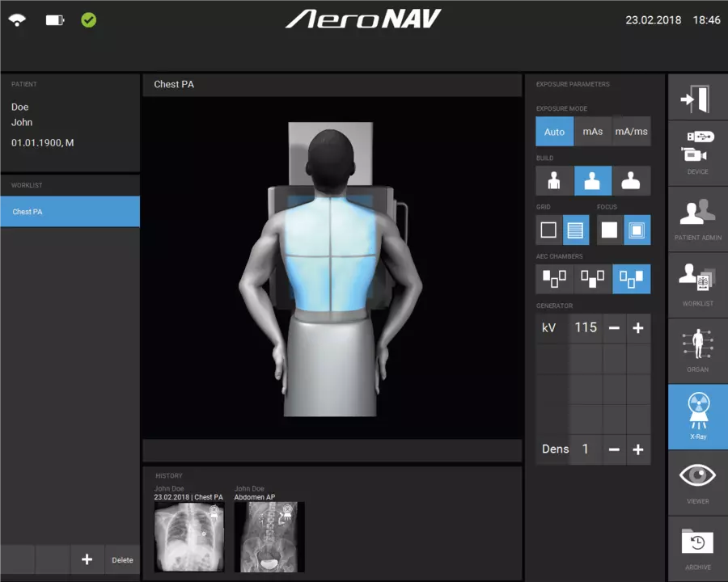
Task: Switch exposure mode to mA/ms
Action: (x=631, y=131)
